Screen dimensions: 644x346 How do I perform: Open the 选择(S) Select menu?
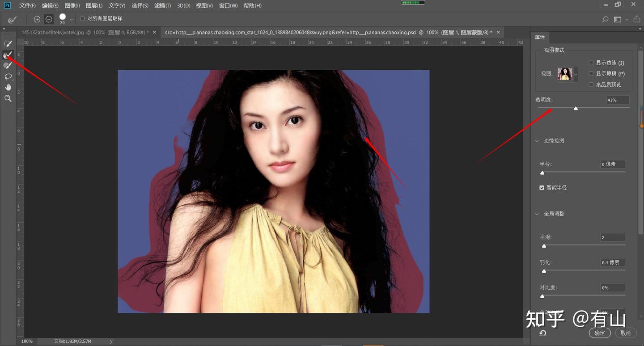click(140, 6)
